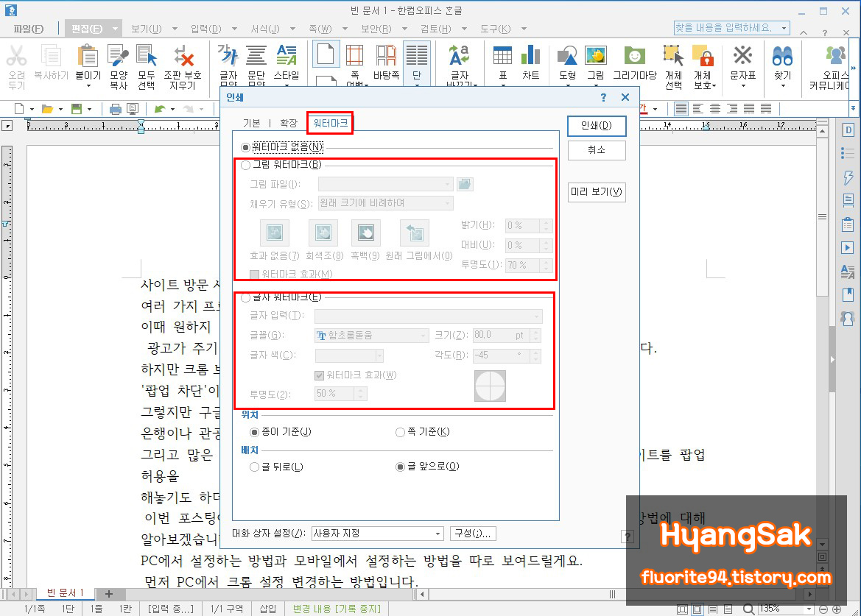
Task: Click the help question mark in the 인쇄 dialog
Action: [x=603, y=98]
